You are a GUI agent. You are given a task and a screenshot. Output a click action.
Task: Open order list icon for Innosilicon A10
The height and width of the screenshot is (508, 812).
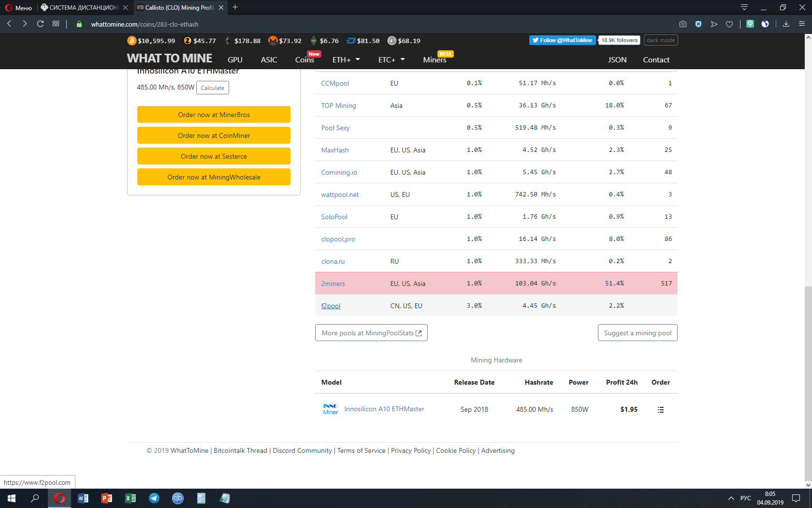pyautogui.click(x=661, y=410)
